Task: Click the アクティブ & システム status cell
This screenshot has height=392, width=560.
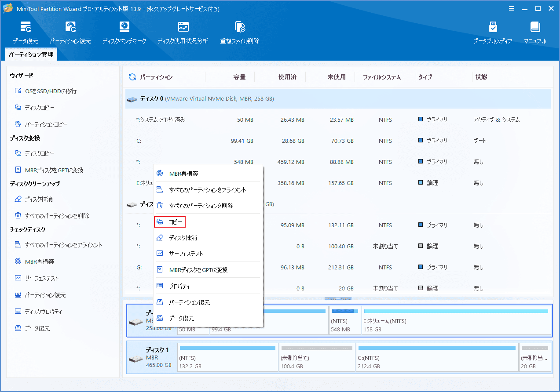Action: [496, 120]
